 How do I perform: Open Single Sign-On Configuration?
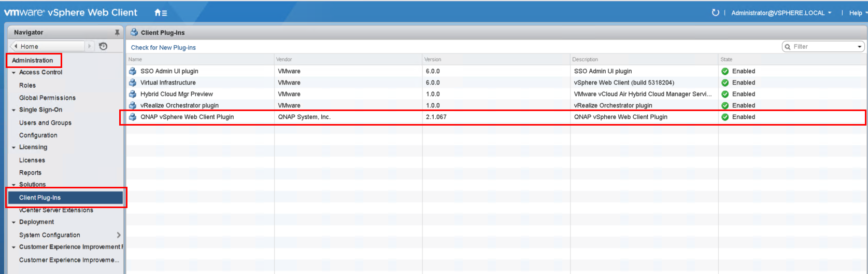coord(38,135)
